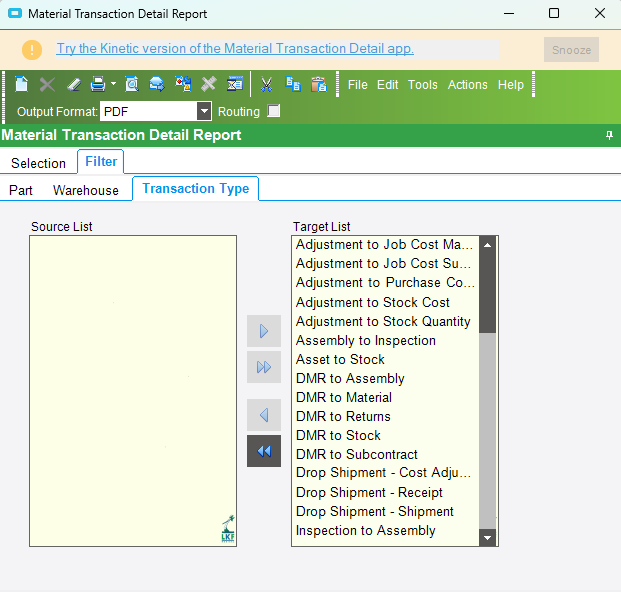
Task: Click the Print Preview toolbar icon
Action: [131, 84]
